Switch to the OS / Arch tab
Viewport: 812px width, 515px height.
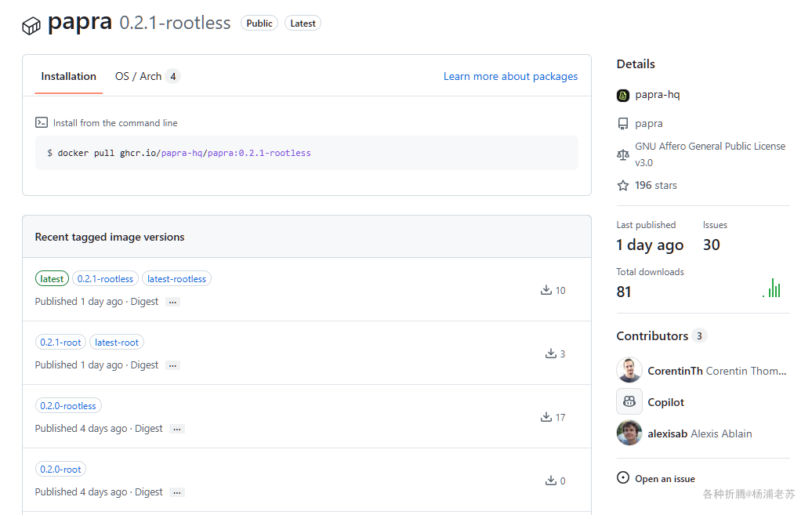(147, 76)
